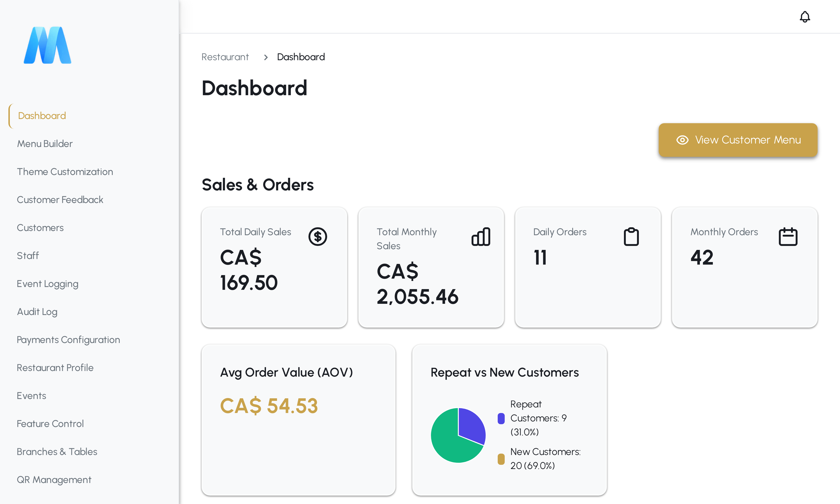Screen dimensions: 840x504
Task: Click the Daily Orders value 11
Action: [x=540, y=257]
